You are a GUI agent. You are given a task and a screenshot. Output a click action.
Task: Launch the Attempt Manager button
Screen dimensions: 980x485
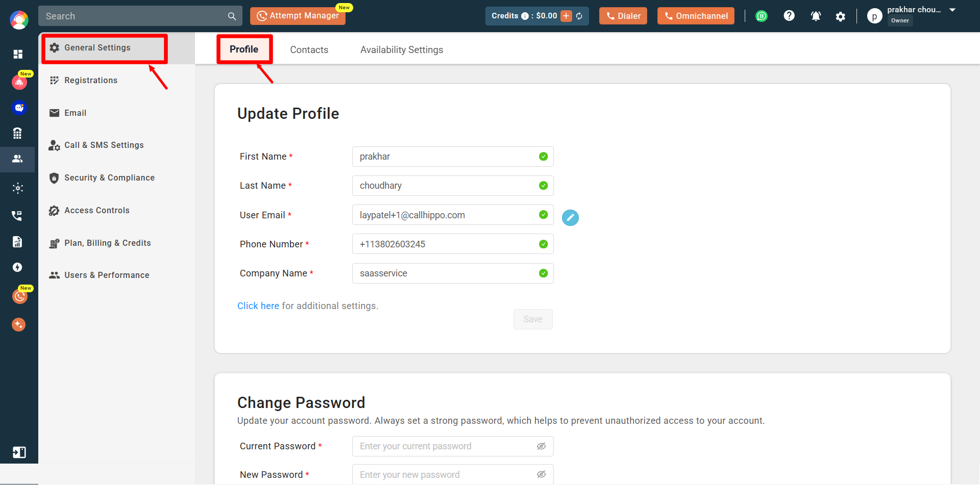[x=298, y=16]
